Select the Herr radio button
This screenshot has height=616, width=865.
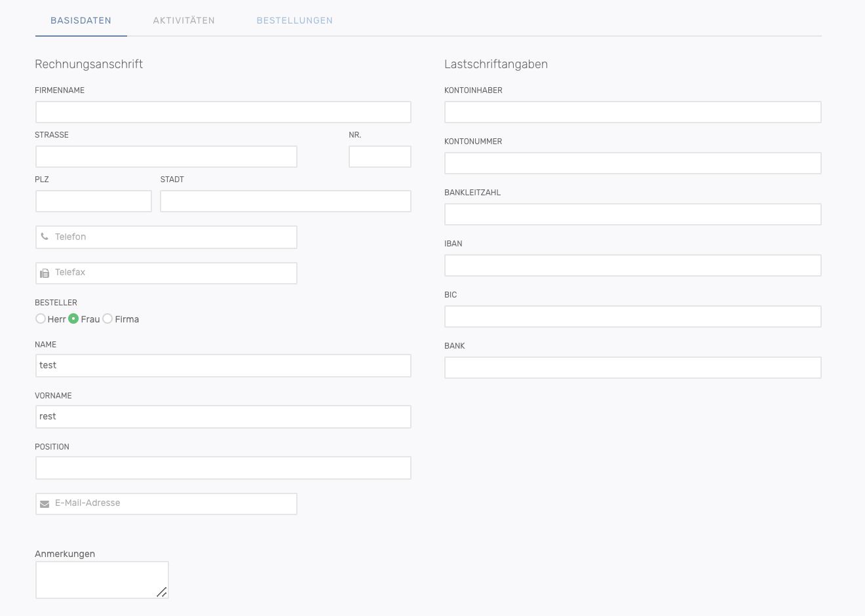coord(41,318)
